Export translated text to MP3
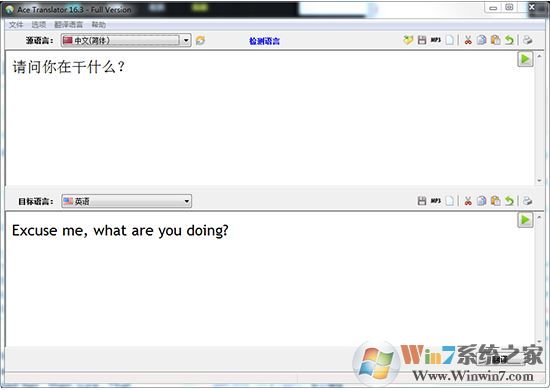 tap(436, 201)
